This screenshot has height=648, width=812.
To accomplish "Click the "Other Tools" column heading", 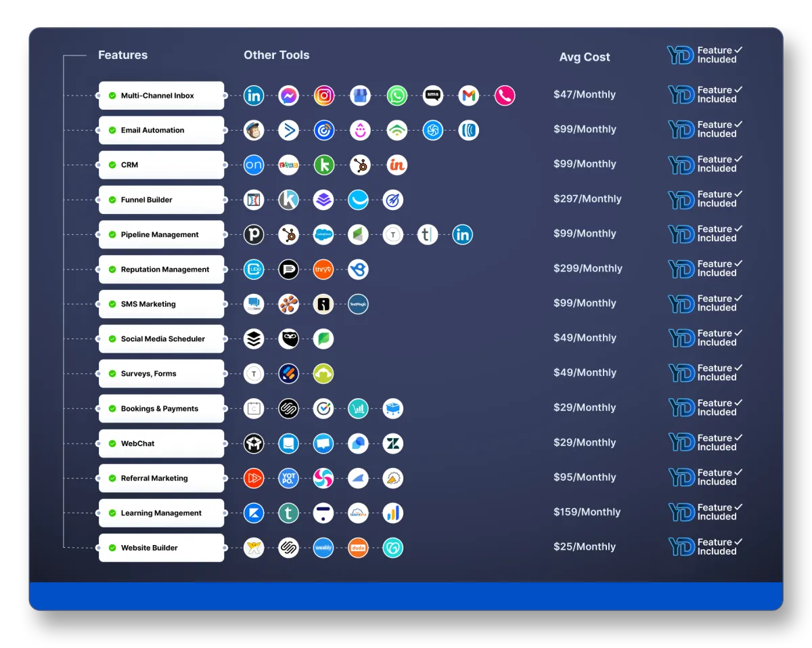I will (x=277, y=56).
